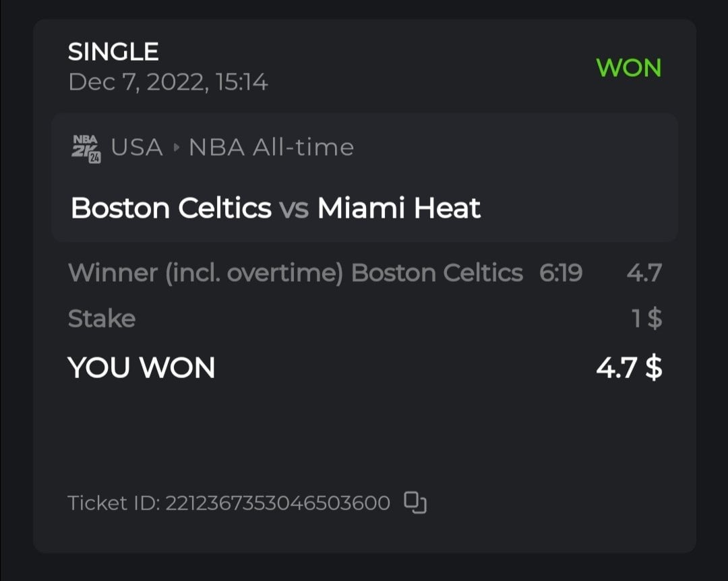Click the 1 $ stake amount
728x581 pixels.
pos(647,318)
